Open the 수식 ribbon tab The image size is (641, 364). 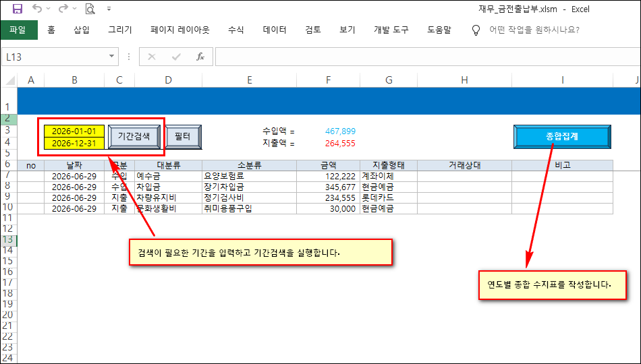click(x=236, y=30)
